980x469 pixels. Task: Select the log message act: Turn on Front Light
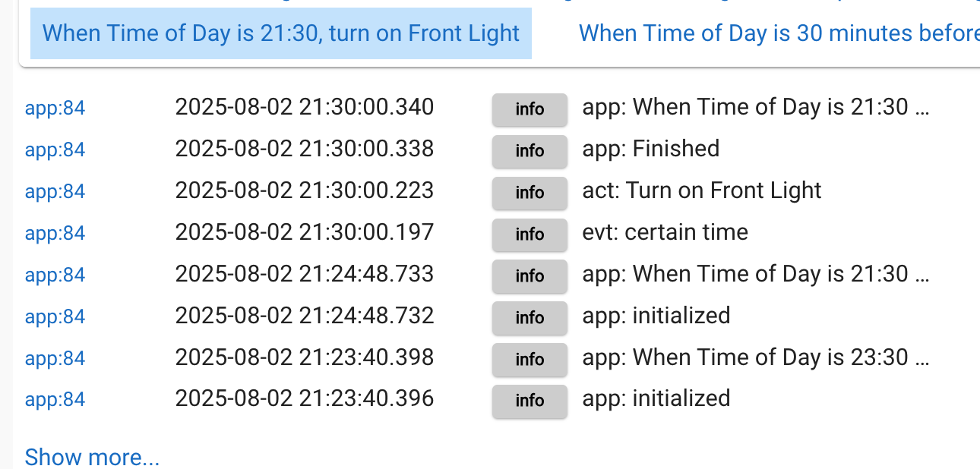[x=702, y=190]
